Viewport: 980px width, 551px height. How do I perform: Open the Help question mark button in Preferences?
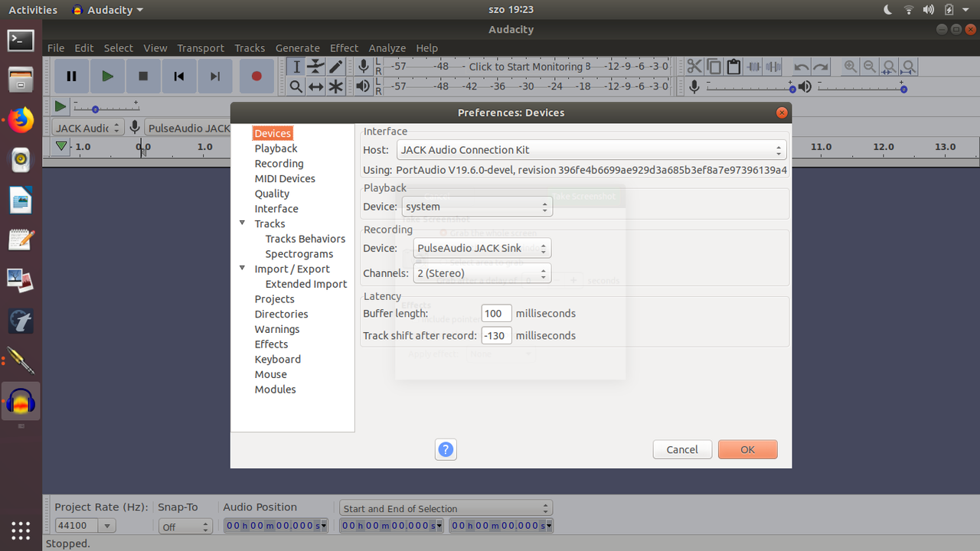(446, 449)
